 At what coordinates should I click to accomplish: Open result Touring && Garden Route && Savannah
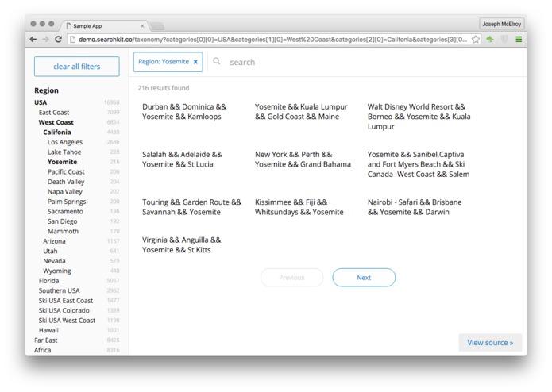pyautogui.click(x=192, y=207)
